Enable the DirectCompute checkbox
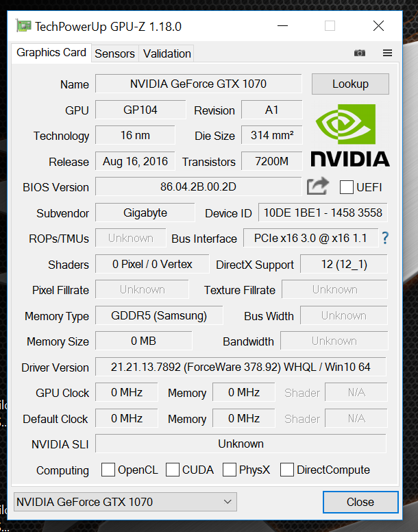 point(287,470)
